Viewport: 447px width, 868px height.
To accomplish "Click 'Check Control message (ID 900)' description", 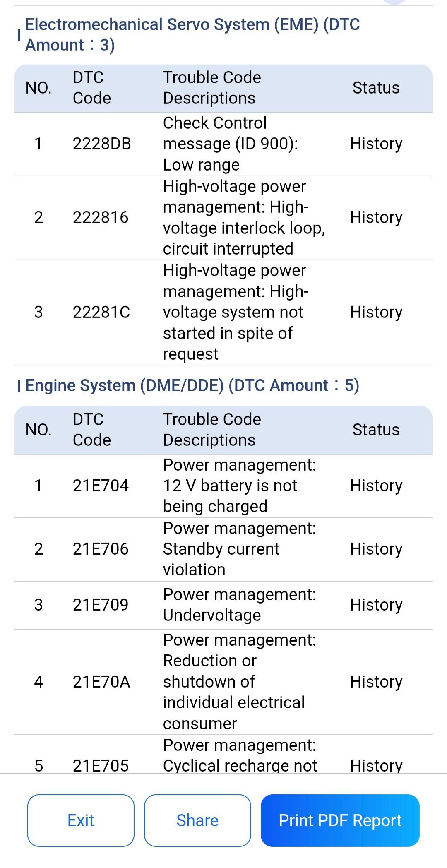I will tap(231, 133).
